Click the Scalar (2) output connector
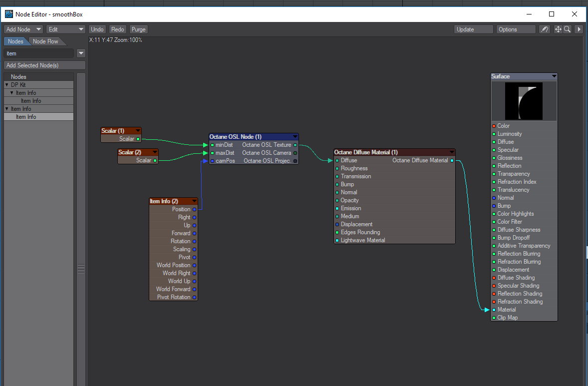The image size is (588, 386). tap(155, 160)
